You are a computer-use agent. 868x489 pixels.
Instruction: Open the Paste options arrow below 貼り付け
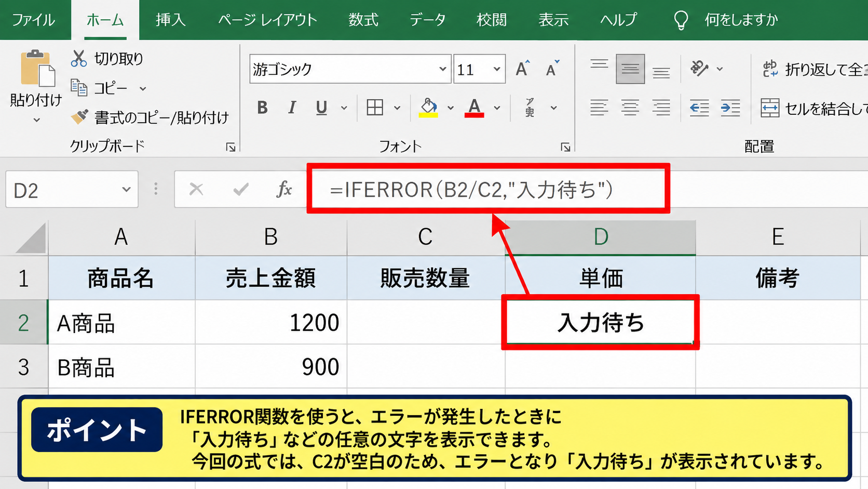(x=36, y=120)
